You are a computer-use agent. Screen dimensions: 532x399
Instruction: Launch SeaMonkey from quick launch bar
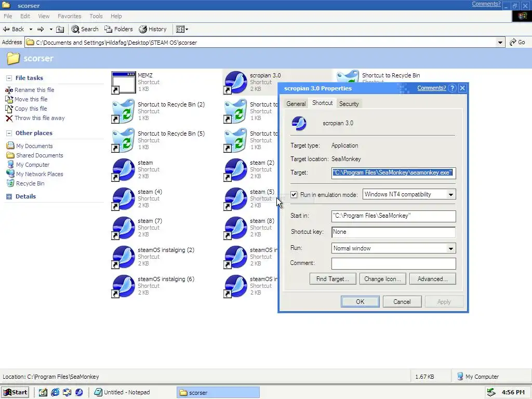[x=79, y=392]
